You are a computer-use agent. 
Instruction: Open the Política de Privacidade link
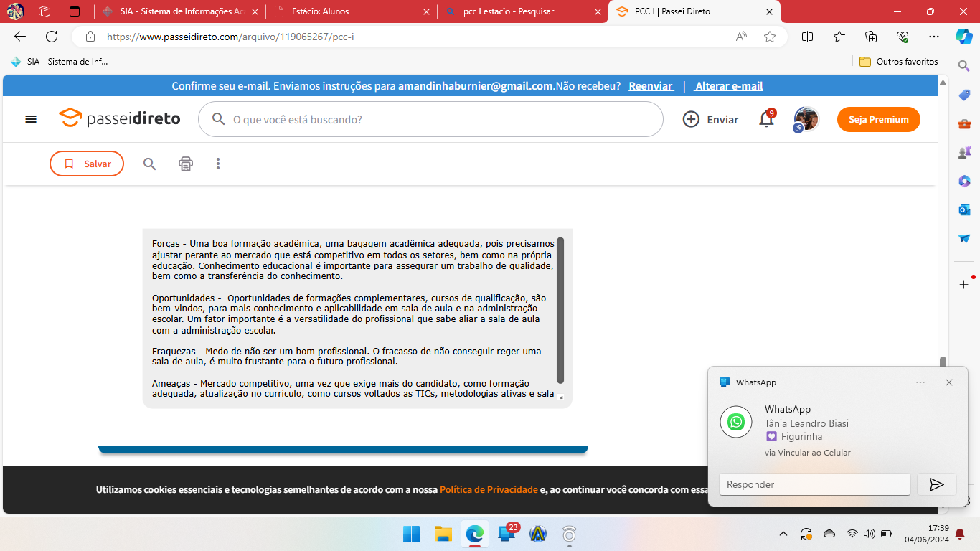coord(489,489)
